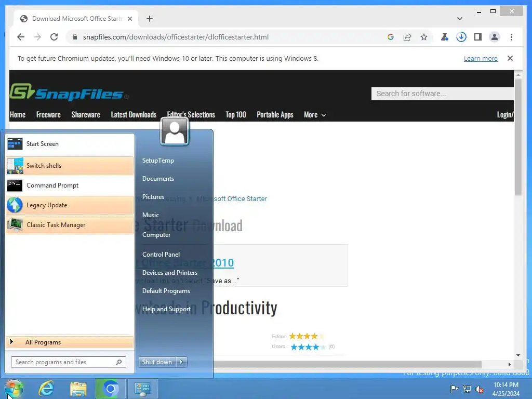Open the Shareware nav item
The image size is (532, 399).
86,115
